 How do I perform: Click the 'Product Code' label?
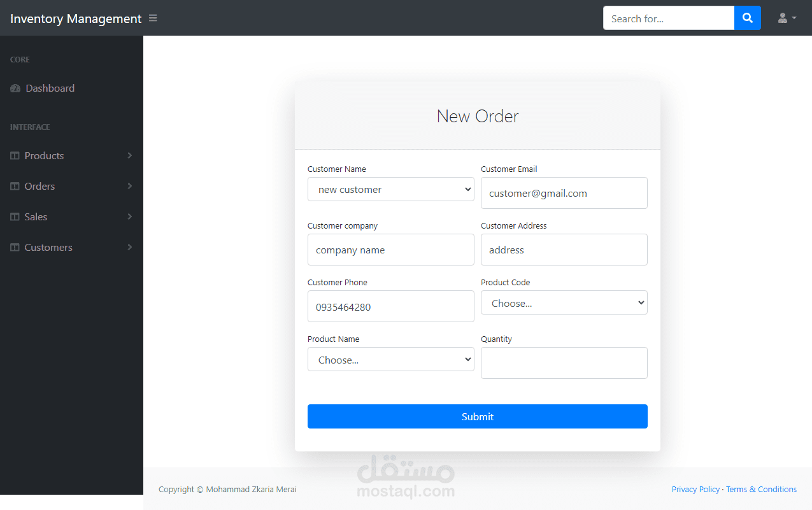click(x=506, y=283)
